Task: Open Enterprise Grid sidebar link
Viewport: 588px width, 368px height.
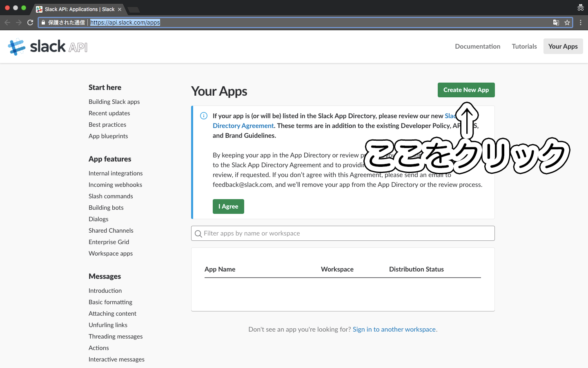Action: [109, 242]
